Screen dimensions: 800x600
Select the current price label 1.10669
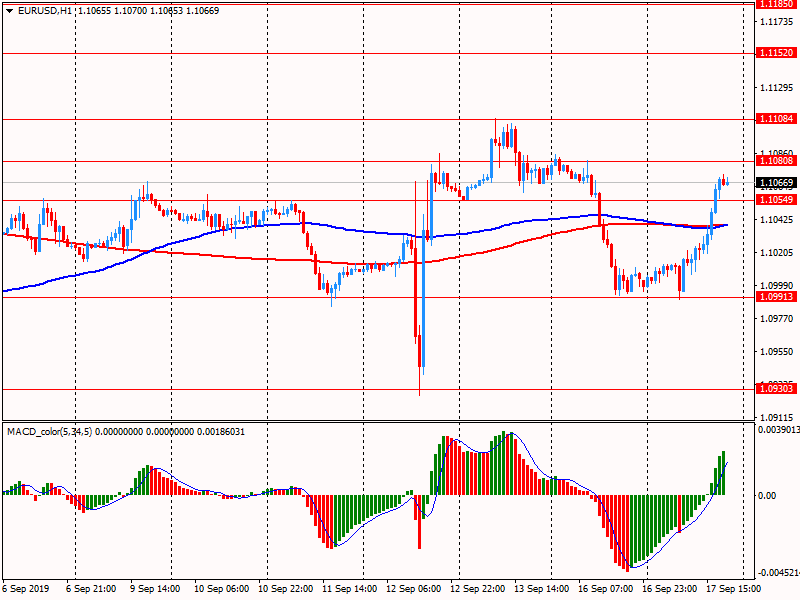coord(777,183)
